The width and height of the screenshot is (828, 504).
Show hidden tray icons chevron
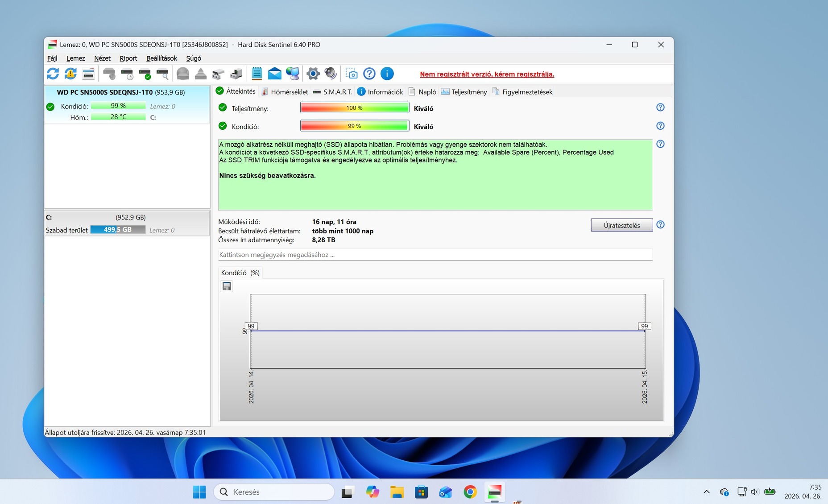pos(707,492)
